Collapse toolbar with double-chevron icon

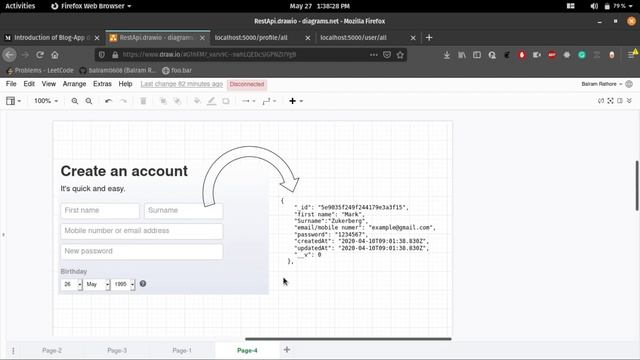point(629,101)
